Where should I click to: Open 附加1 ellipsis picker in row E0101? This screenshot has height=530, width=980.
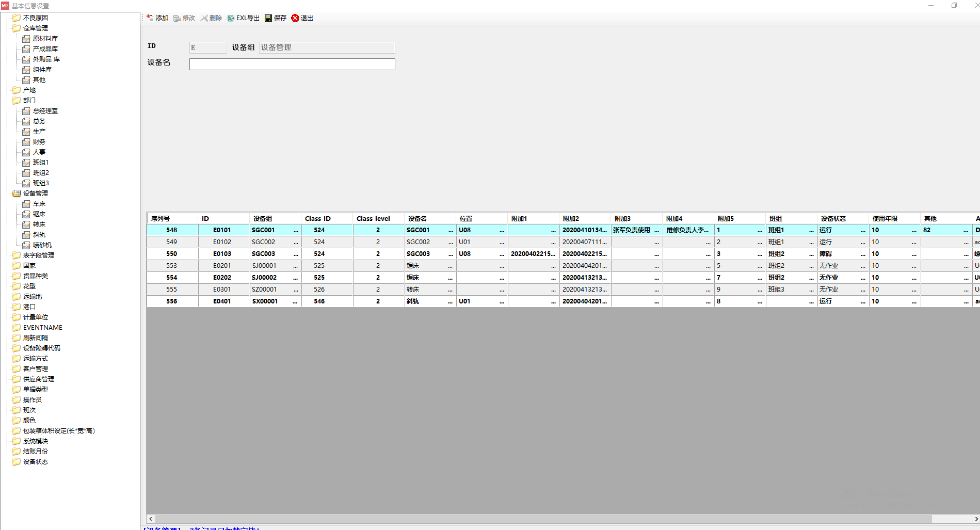553,230
